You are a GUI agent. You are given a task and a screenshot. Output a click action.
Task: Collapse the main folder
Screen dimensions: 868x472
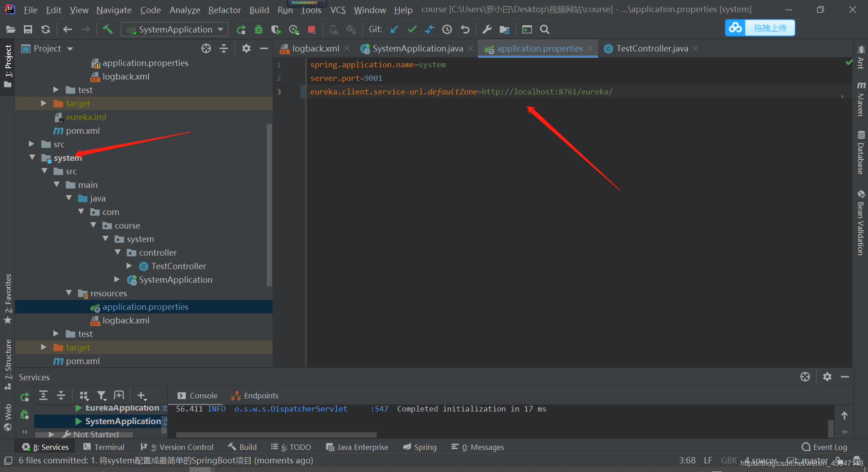57,185
